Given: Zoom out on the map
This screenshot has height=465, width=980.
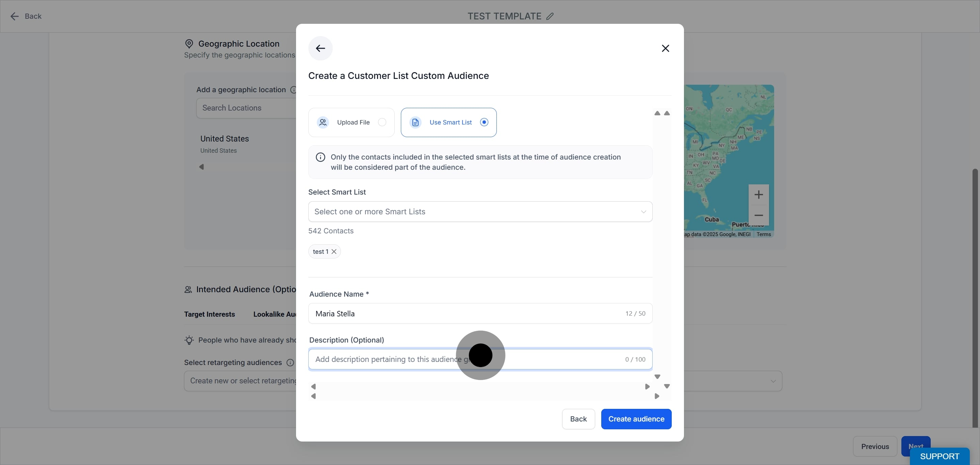Looking at the screenshot, I should [758, 215].
